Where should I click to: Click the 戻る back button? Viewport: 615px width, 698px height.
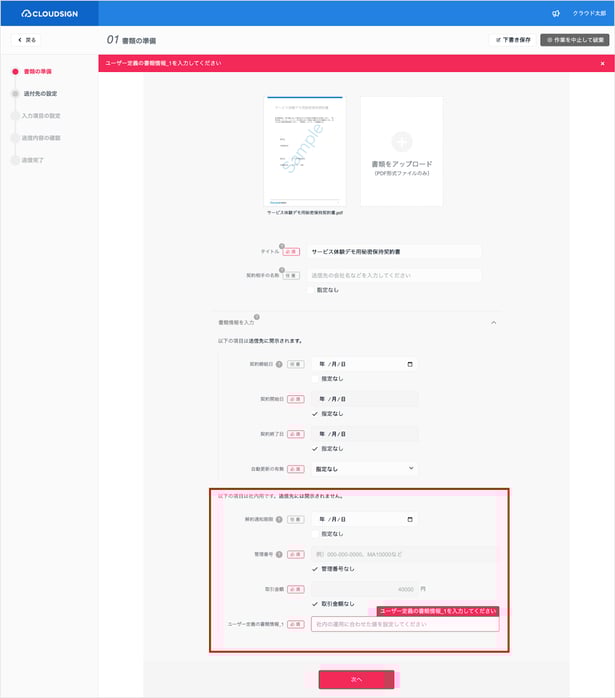(x=28, y=40)
